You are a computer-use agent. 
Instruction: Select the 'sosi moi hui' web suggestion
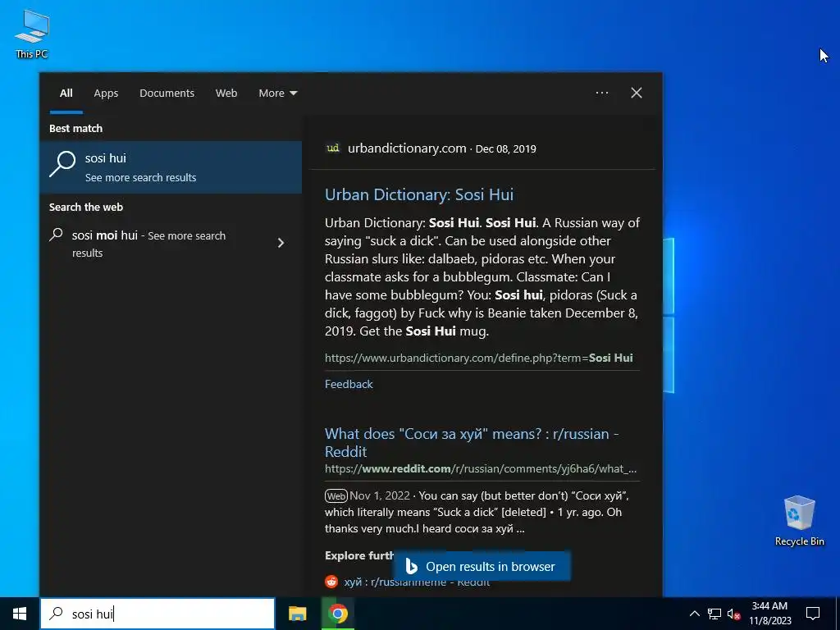pyautogui.click(x=171, y=244)
